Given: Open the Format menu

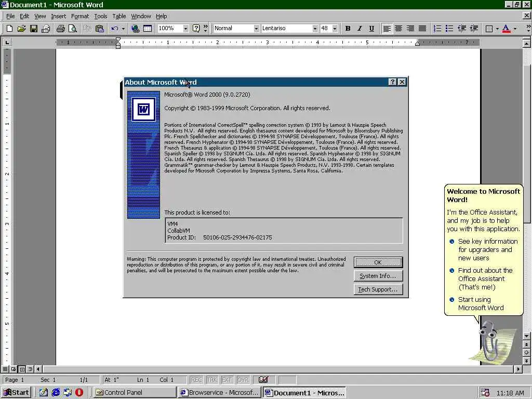Looking at the screenshot, I should (x=79, y=16).
